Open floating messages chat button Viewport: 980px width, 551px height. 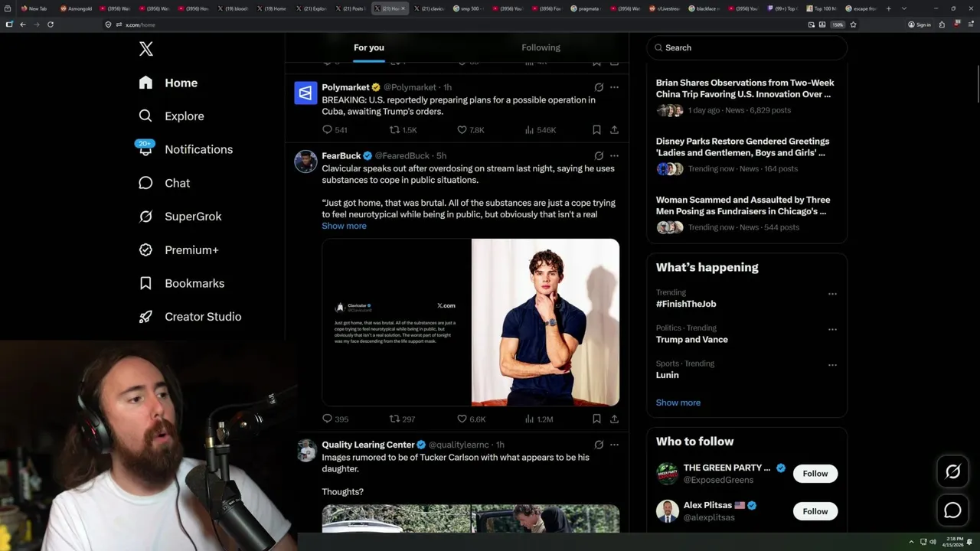pos(952,510)
